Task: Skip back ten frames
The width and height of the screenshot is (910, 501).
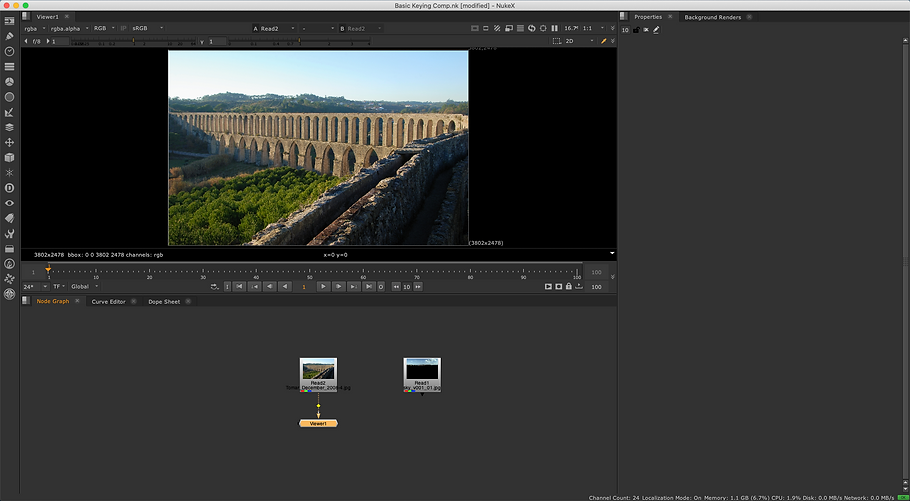Action: 396,287
